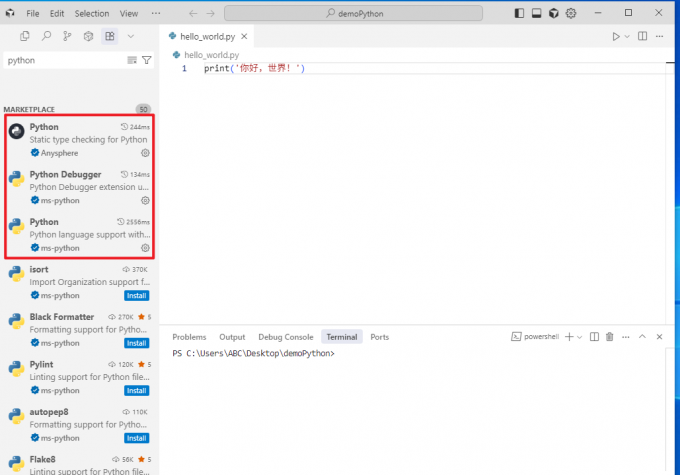Kill terminal with the trash icon
The image size is (680, 475).
pyautogui.click(x=610, y=337)
